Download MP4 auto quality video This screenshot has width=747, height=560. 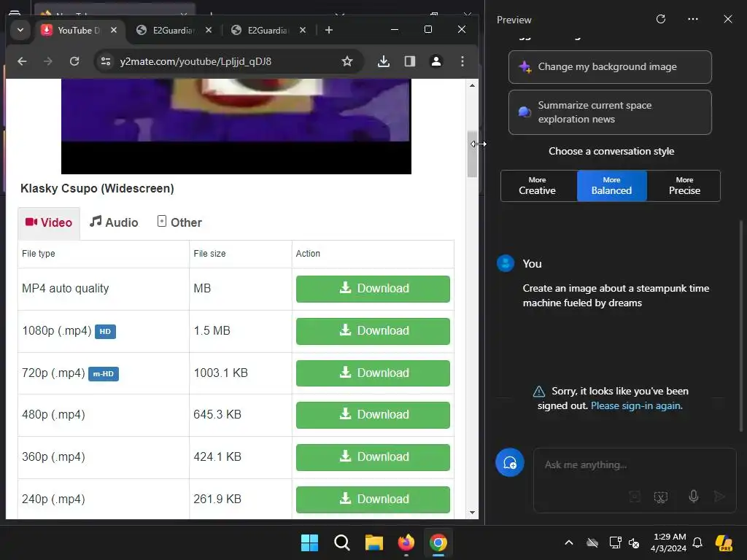pyautogui.click(x=373, y=289)
